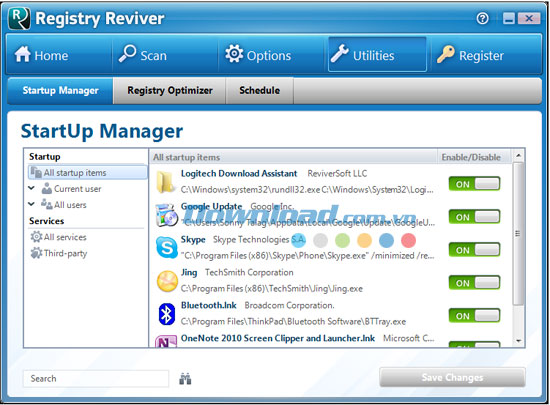This screenshot has height=405, width=550.
Task: Click the Third-party gear icon
Action: pyautogui.click(x=36, y=253)
